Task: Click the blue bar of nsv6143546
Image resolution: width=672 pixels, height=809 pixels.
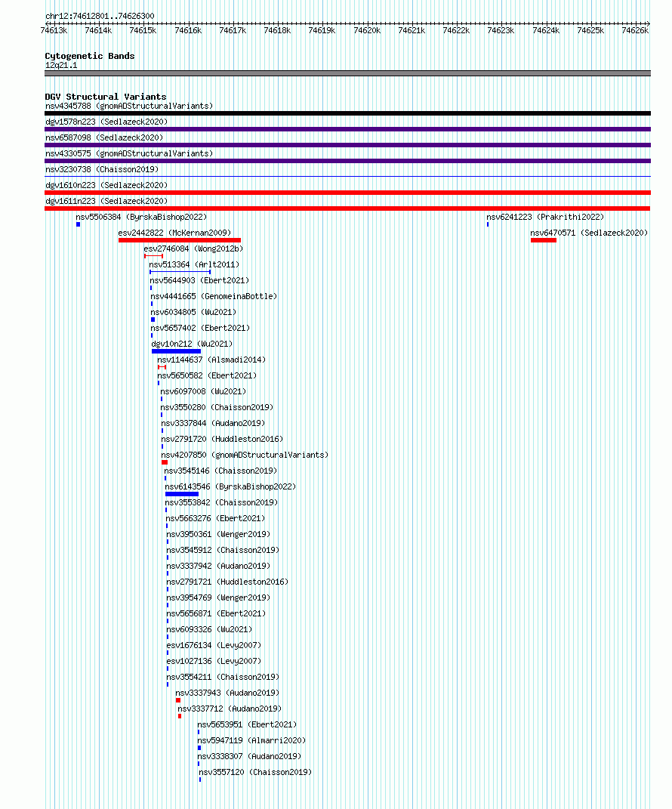Action: coord(181,494)
